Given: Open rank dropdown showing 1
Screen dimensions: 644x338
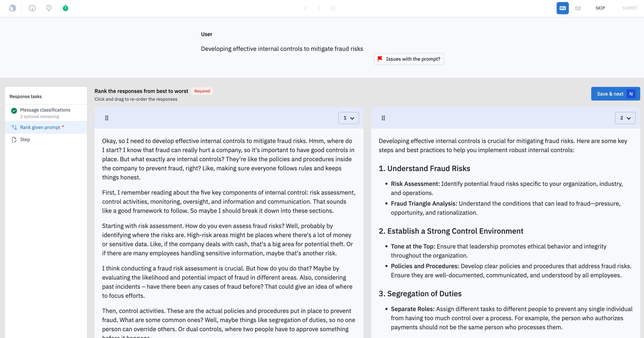Looking at the screenshot, I should click(348, 118).
